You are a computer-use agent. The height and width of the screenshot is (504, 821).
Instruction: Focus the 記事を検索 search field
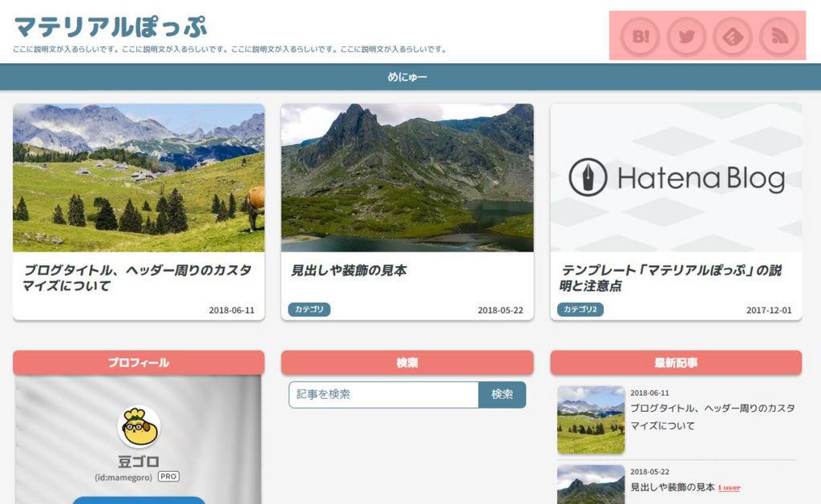coord(383,394)
